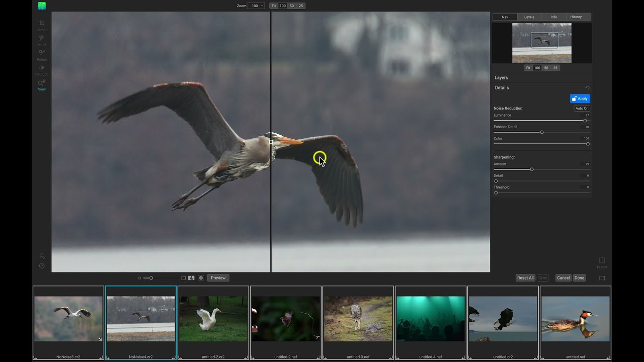Open the History tab

point(576,17)
